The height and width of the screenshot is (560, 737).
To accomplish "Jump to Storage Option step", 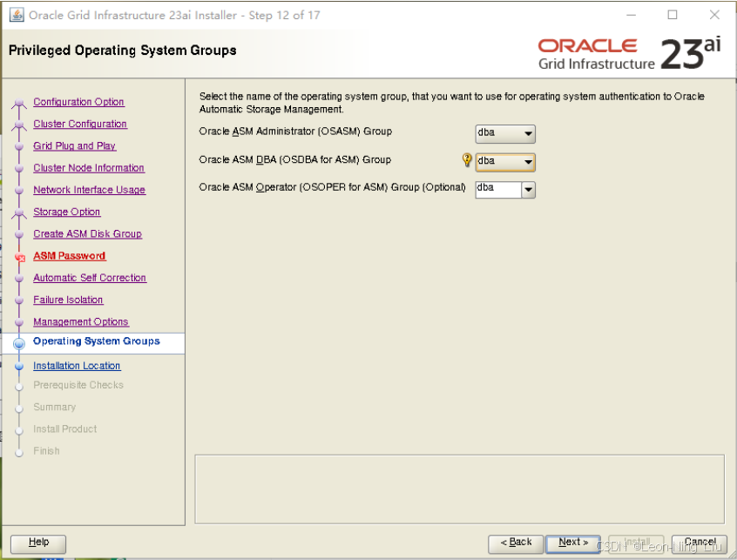I will [x=67, y=212].
